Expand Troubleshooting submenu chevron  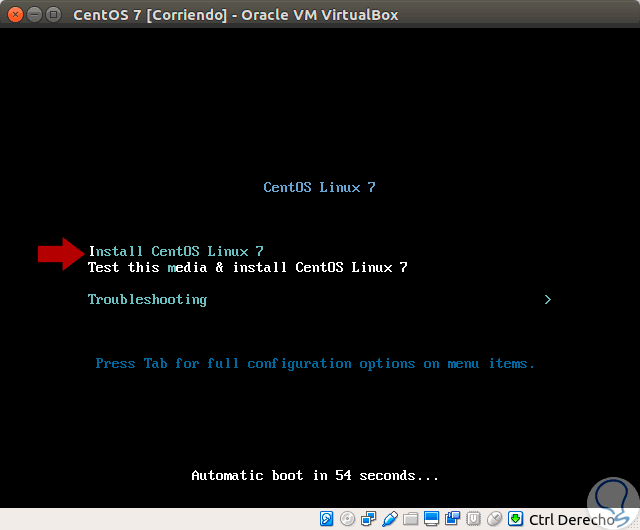[x=548, y=300]
